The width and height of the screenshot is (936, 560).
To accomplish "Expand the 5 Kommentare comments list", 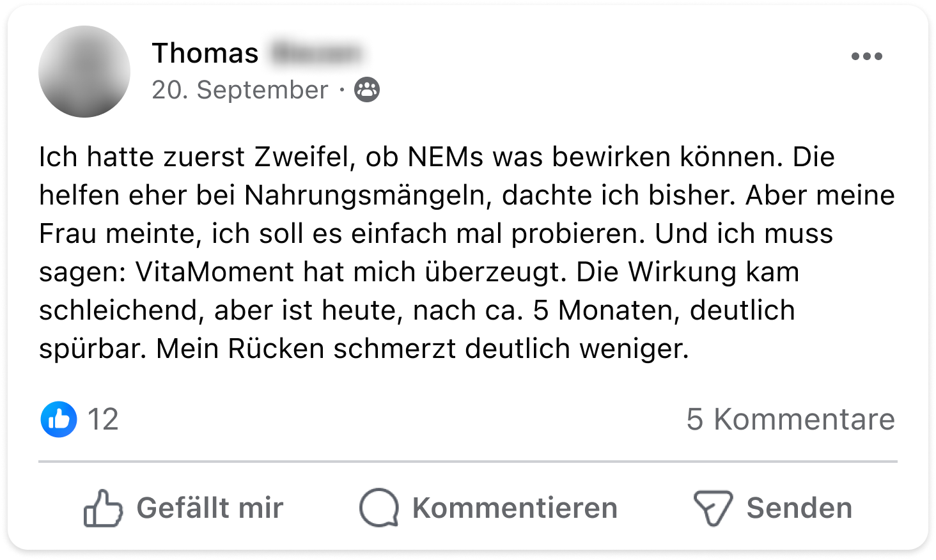I will (790, 419).
